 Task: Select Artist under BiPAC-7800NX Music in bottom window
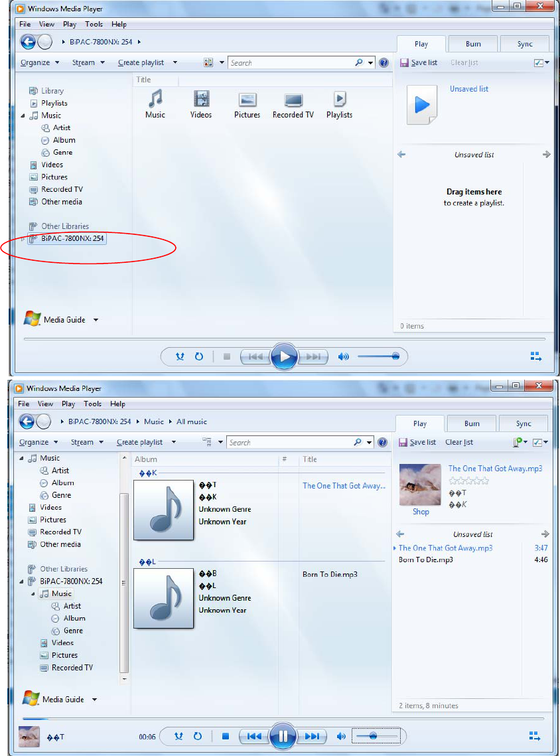66,606
